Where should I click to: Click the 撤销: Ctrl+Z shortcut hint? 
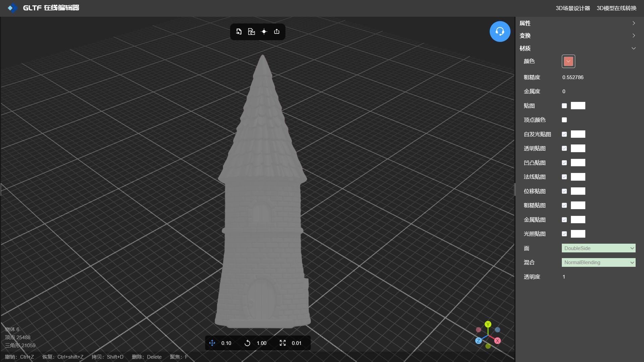click(19, 357)
